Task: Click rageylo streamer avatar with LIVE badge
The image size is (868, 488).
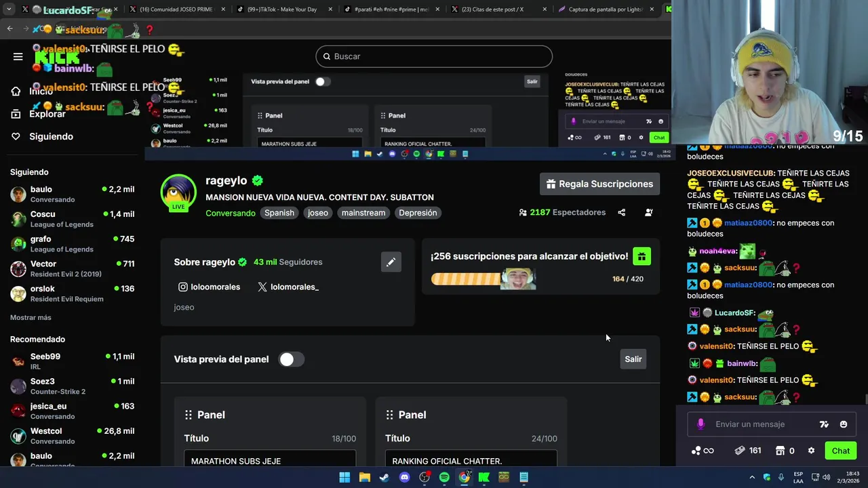Action: [178, 192]
